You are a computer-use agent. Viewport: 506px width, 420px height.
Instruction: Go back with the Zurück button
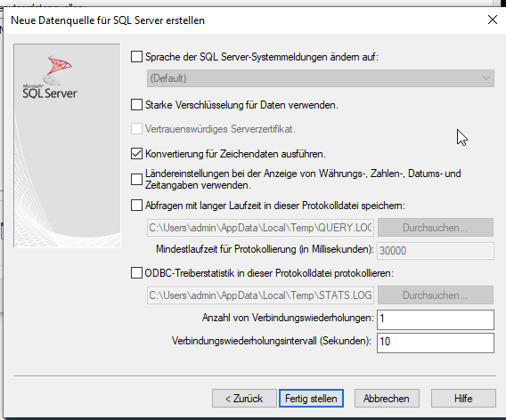pos(244,399)
